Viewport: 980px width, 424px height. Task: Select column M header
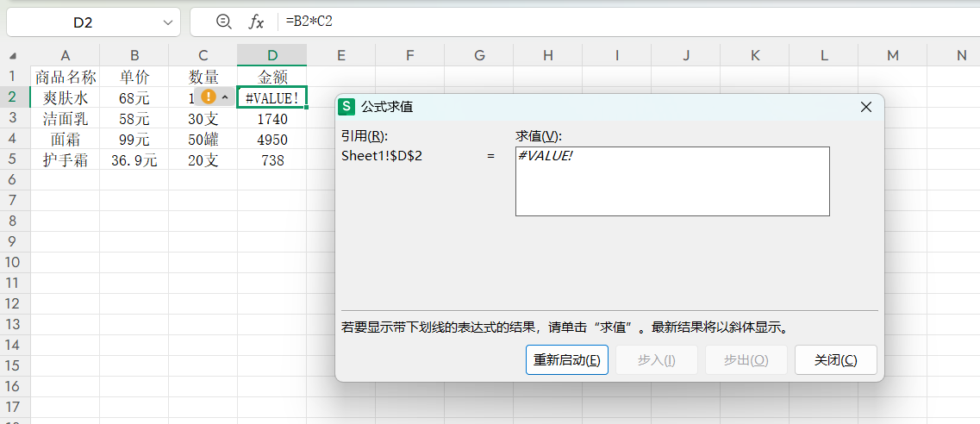pos(892,55)
